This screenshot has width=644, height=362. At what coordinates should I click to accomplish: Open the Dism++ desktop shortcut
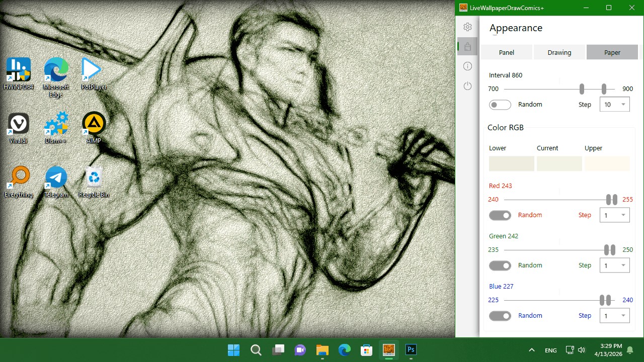coord(56,128)
